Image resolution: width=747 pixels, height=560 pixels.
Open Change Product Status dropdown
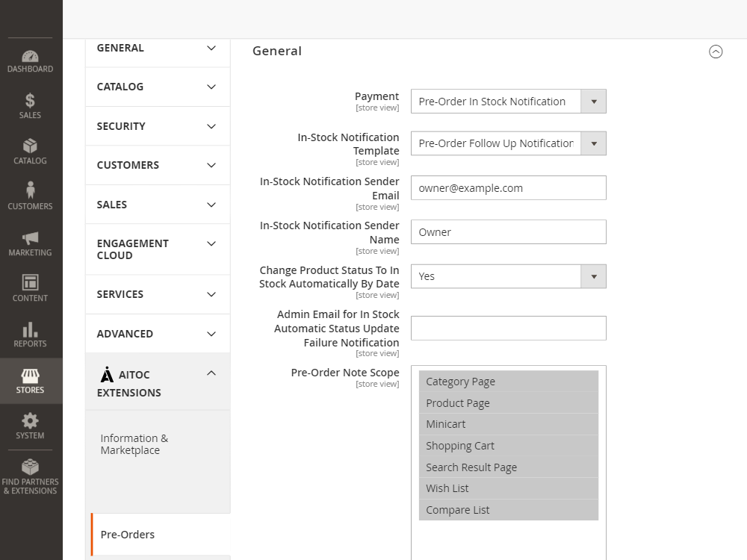508,276
